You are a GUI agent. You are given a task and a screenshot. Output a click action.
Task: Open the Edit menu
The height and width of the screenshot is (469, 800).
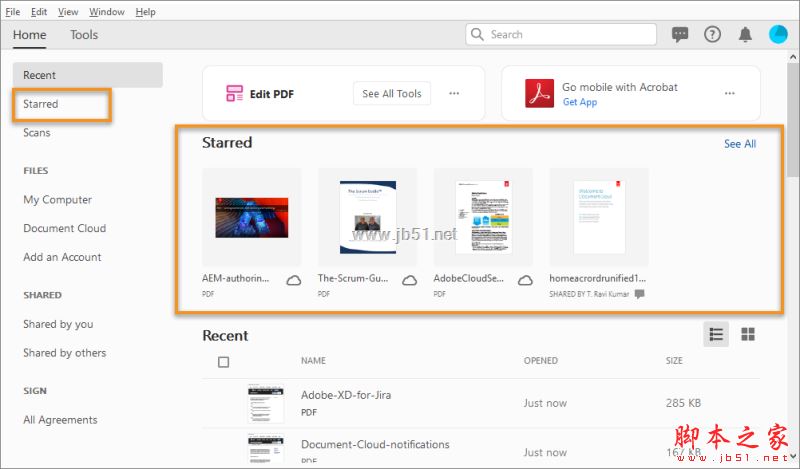tap(39, 12)
